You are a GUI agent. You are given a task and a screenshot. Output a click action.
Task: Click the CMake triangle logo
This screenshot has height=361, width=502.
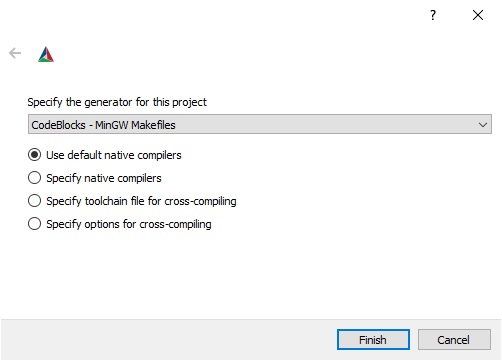coord(46,54)
